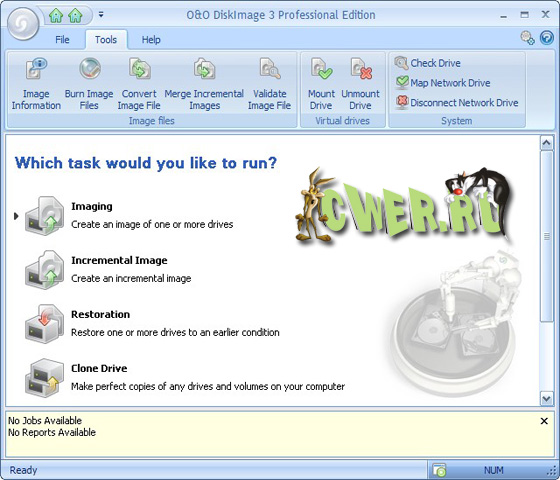The height and width of the screenshot is (480, 560).
Task: Click the Clone Drive task icon
Action: click(x=45, y=378)
